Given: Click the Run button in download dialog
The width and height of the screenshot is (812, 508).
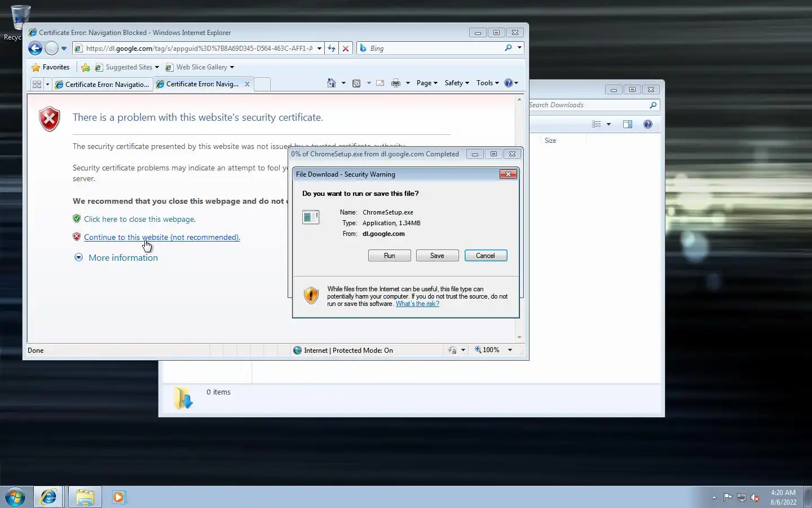Looking at the screenshot, I should (x=390, y=256).
